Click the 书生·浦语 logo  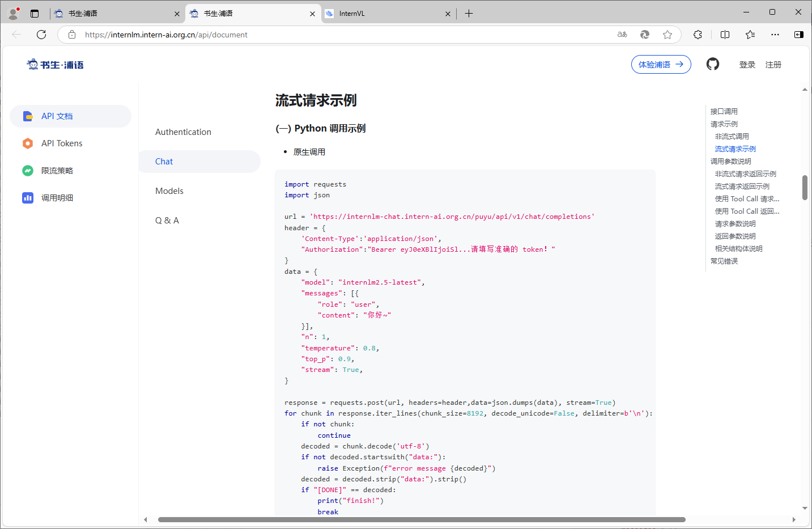56,65
